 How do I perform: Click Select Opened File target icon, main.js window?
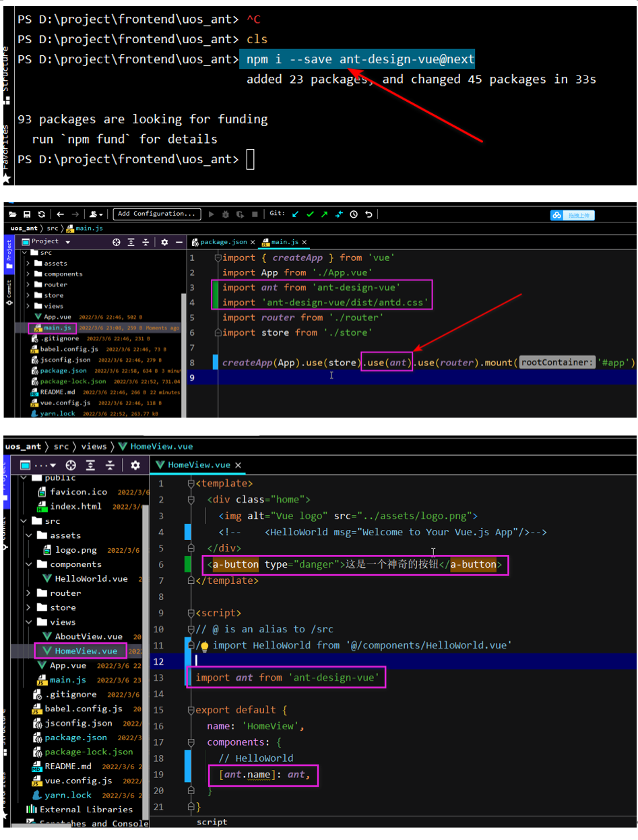coord(117,242)
